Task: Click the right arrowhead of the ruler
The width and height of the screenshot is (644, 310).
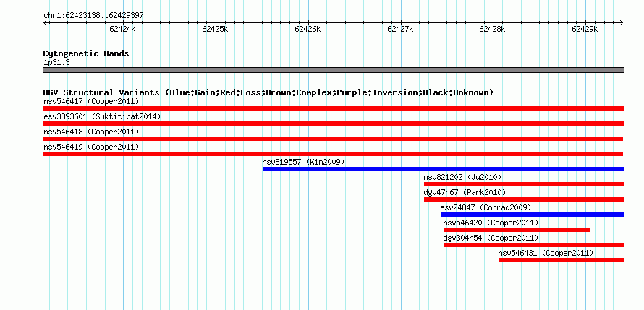Action: (x=622, y=23)
